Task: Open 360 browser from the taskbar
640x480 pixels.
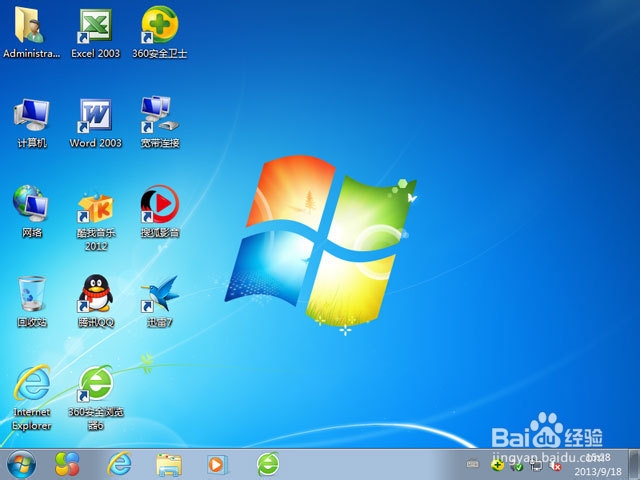Action: click(x=268, y=464)
